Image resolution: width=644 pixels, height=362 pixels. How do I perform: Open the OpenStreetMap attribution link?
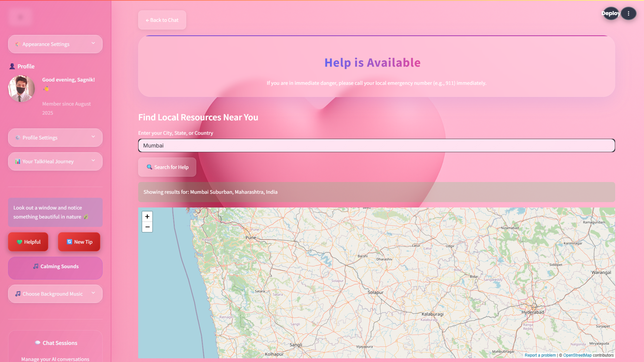click(577, 355)
